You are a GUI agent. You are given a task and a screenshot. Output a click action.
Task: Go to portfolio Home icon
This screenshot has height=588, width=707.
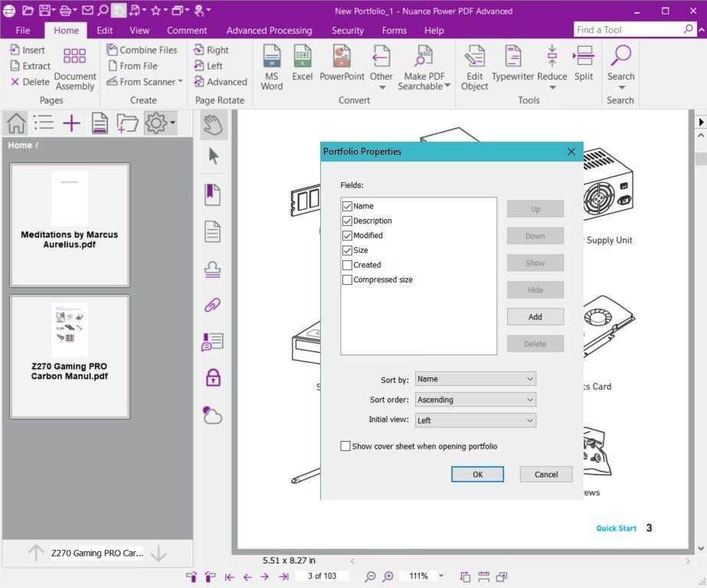click(x=16, y=123)
